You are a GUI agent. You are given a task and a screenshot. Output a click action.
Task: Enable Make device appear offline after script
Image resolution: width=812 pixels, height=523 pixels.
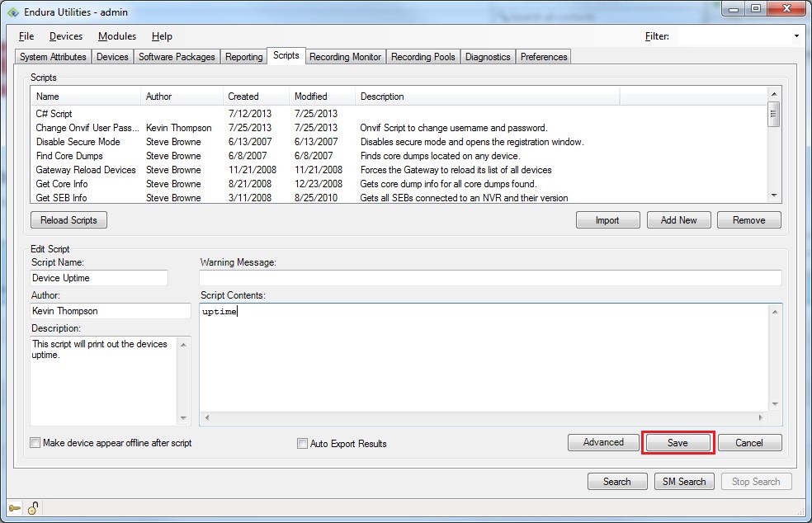pos(35,442)
